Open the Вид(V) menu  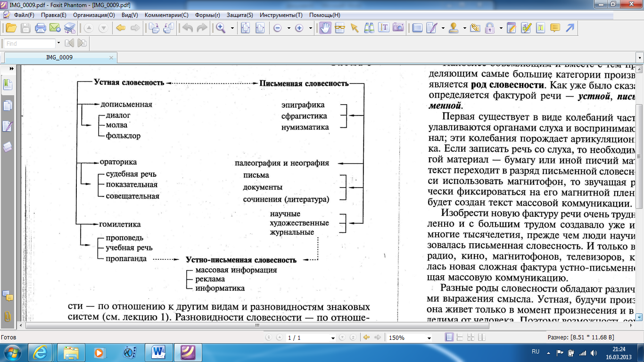[130, 15]
